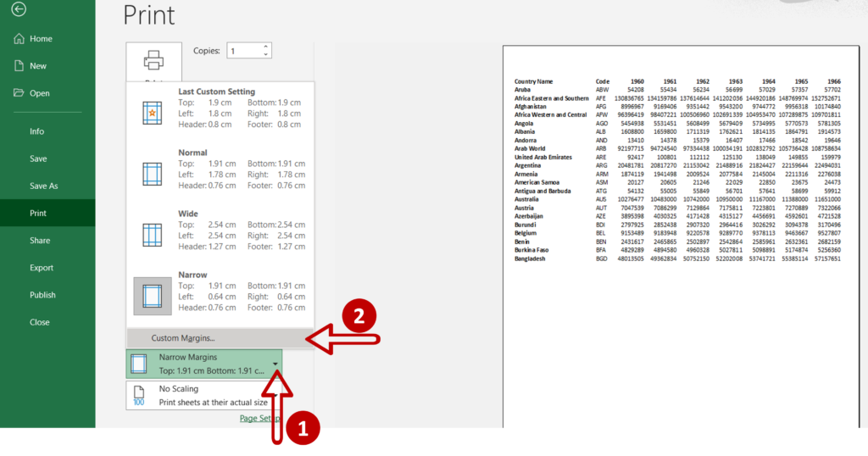This screenshot has height=456, width=868.
Task: Click 'Print sheets at their actual size' text
Action: pyautogui.click(x=213, y=403)
